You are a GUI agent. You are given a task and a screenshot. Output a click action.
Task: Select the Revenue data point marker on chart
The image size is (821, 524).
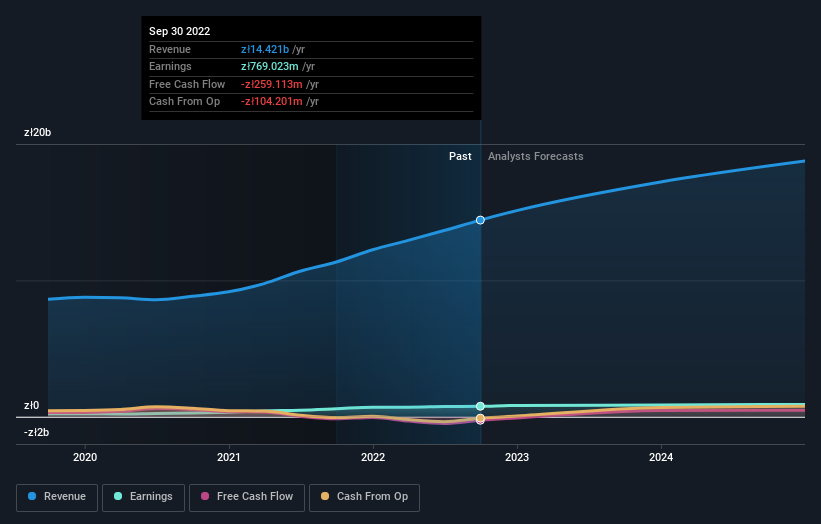(x=480, y=220)
